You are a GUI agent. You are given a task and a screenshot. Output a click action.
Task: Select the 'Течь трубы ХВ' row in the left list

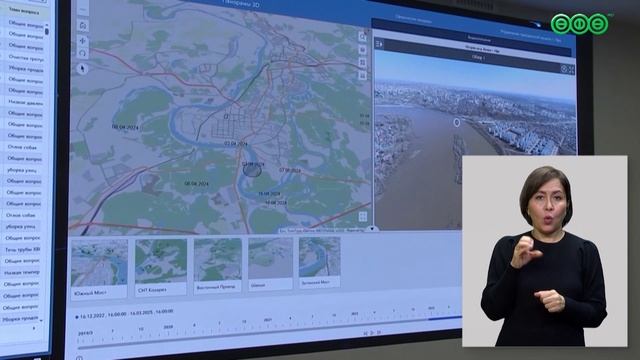(22, 249)
